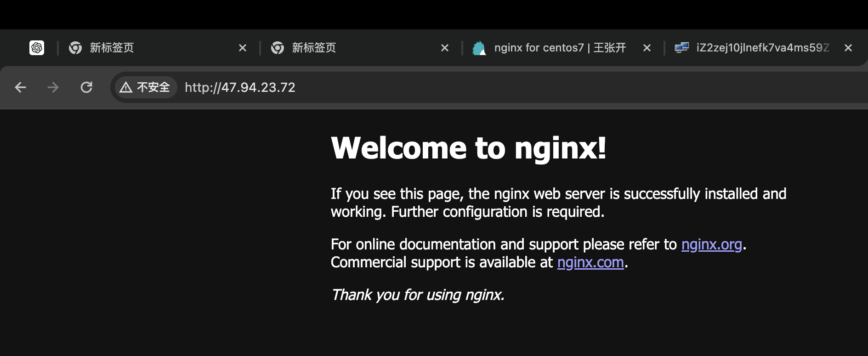Close the 新标签页 tab beside the ChatGPT tab
Screen dimensions: 868x356
[x=243, y=48]
